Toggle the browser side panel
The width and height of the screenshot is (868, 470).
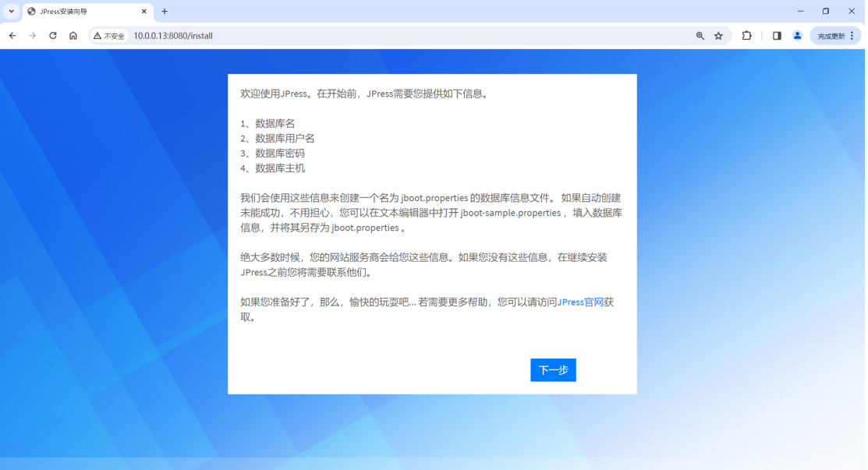pos(778,36)
